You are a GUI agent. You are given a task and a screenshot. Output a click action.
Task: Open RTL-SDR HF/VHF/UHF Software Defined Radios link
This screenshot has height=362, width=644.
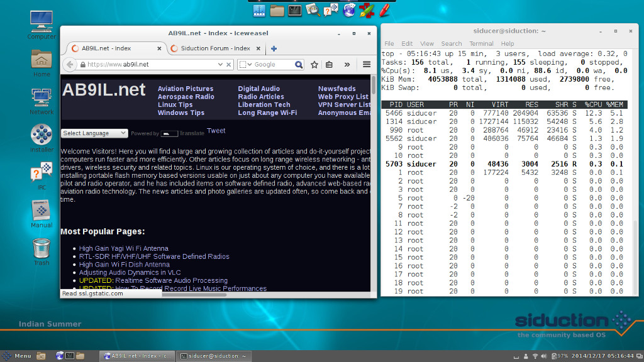click(x=154, y=256)
